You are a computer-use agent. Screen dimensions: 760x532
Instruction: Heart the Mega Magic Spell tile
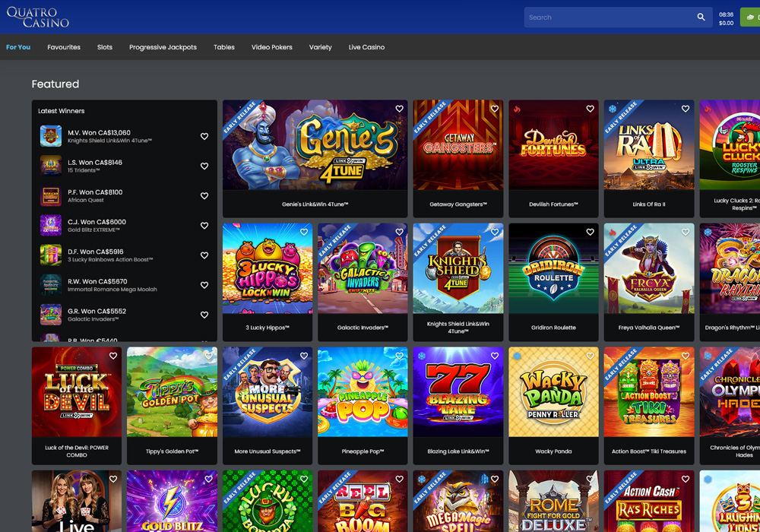(x=495, y=480)
